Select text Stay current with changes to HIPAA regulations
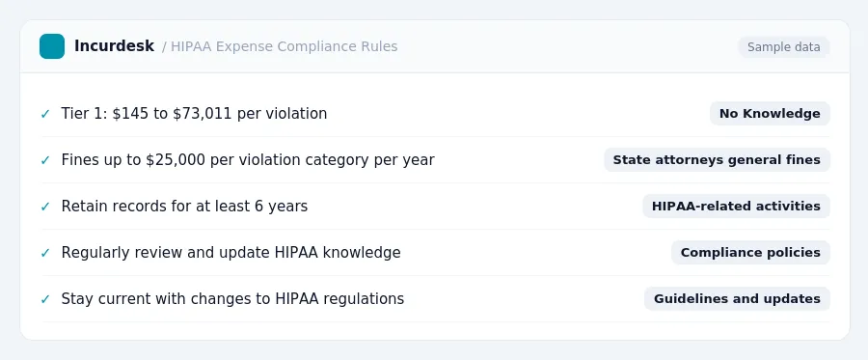 click(232, 299)
